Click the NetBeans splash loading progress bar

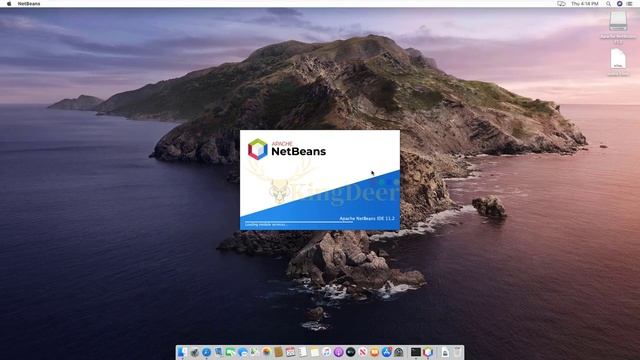click(x=298, y=222)
